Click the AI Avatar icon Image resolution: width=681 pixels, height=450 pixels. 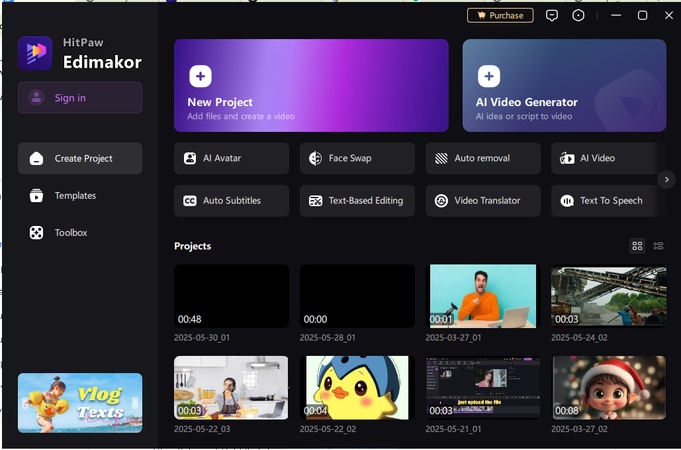[190, 158]
